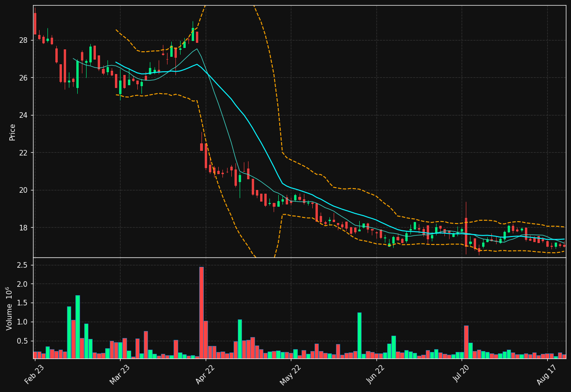Click the price axis tick label 18
This screenshot has height=392, width=571.
pos(23,228)
